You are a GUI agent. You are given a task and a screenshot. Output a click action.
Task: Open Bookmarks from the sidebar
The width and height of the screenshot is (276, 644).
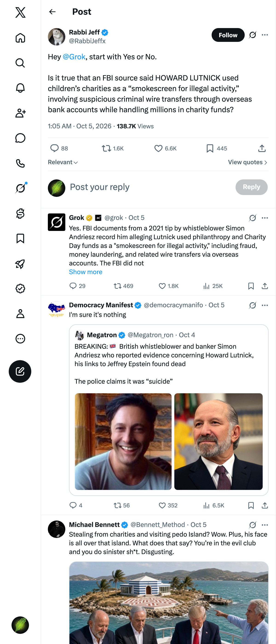pyautogui.click(x=20, y=239)
